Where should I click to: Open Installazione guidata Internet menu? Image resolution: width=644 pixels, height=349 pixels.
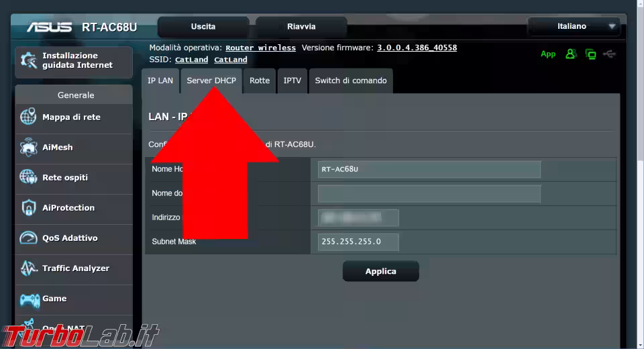coord(74,62)
